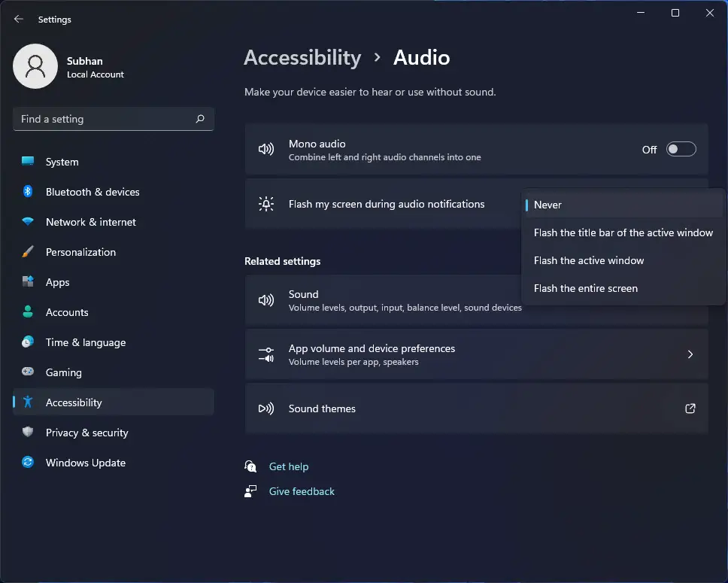The height and width of the screenshot is (583, 728).
Task: Select Never in the flash dropdown
Action: click(623, 205)
